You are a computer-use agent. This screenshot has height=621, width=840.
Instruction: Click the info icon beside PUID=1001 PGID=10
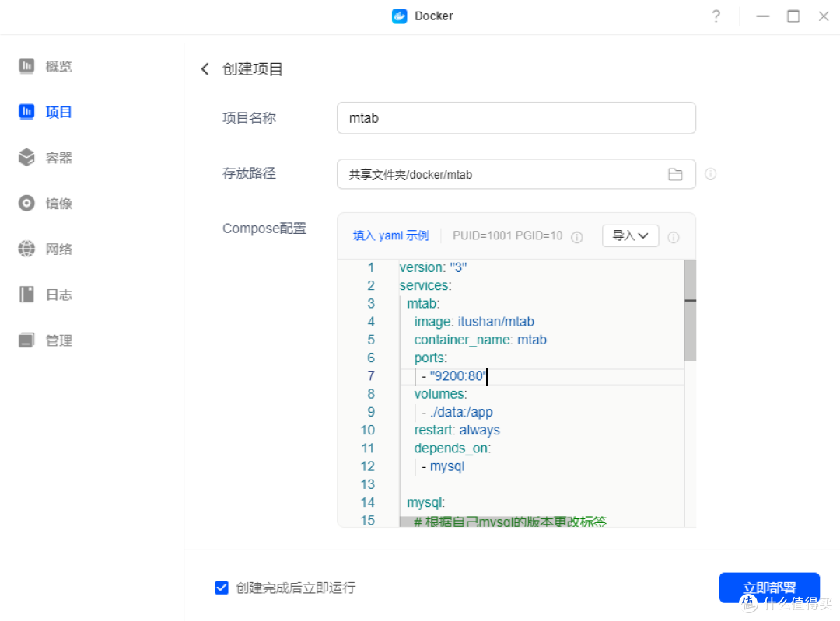click(576, 236)
